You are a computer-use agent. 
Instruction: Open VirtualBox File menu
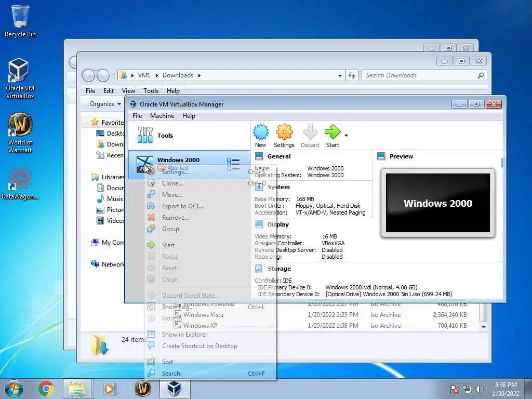(137, 116)
